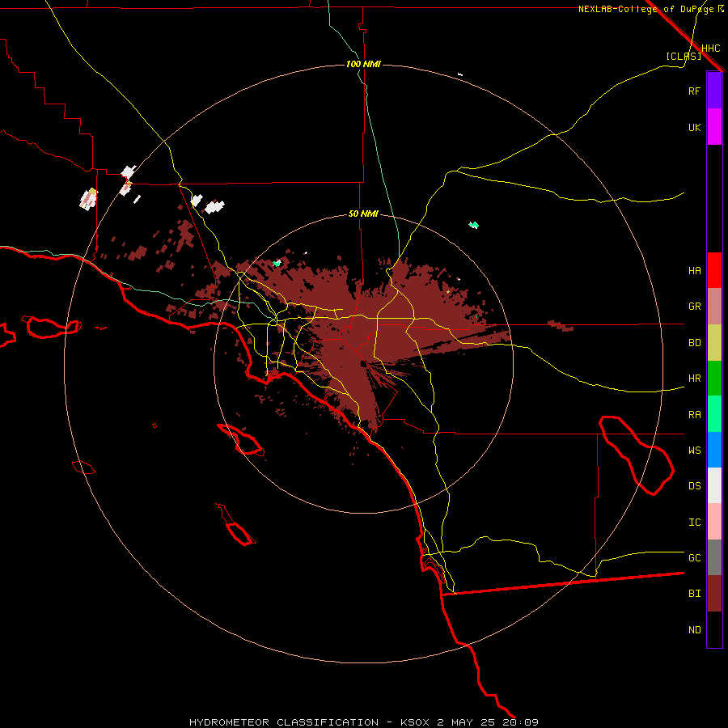Click the HR legend label
The image size is (728, 728).
[694, 379]
